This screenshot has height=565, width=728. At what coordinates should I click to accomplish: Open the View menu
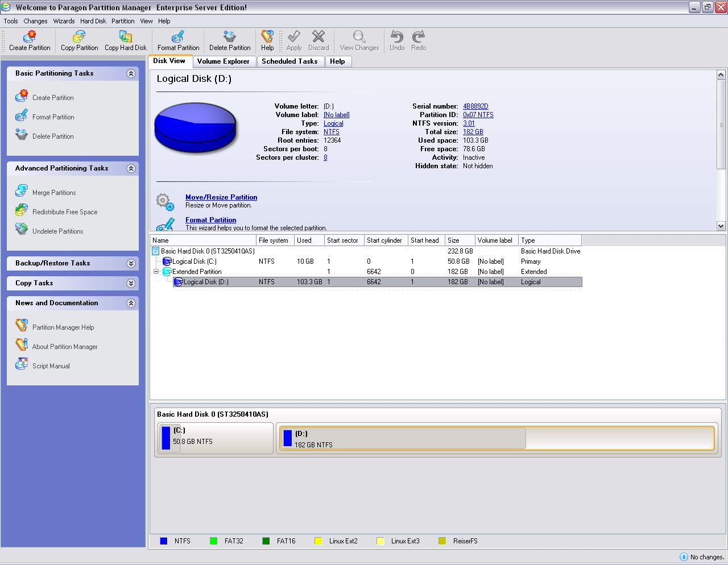pyautogui.click(x=146, y=21)
